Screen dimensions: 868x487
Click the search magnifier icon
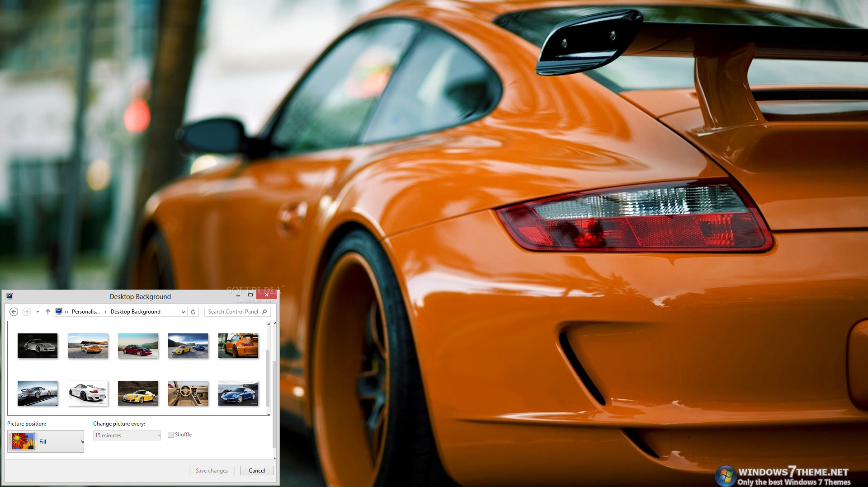coord(264,312)
